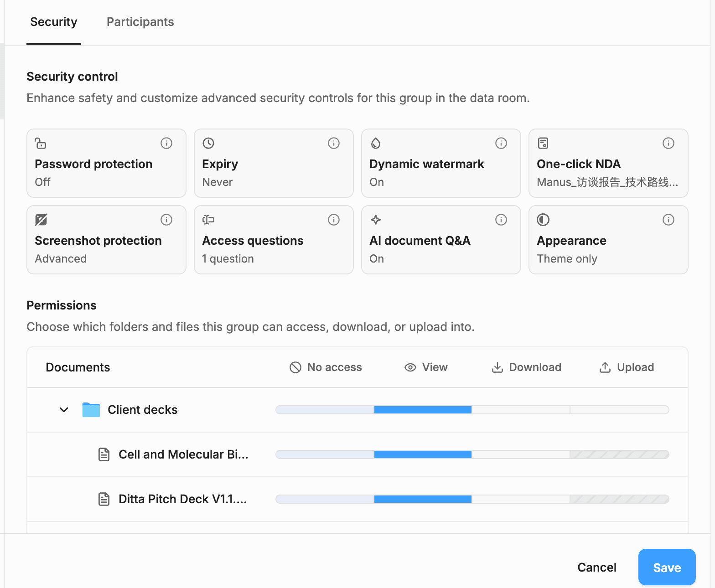
Task: Click the Cell and Molecular Bi... file icon
Action: (x=104, y=454)
